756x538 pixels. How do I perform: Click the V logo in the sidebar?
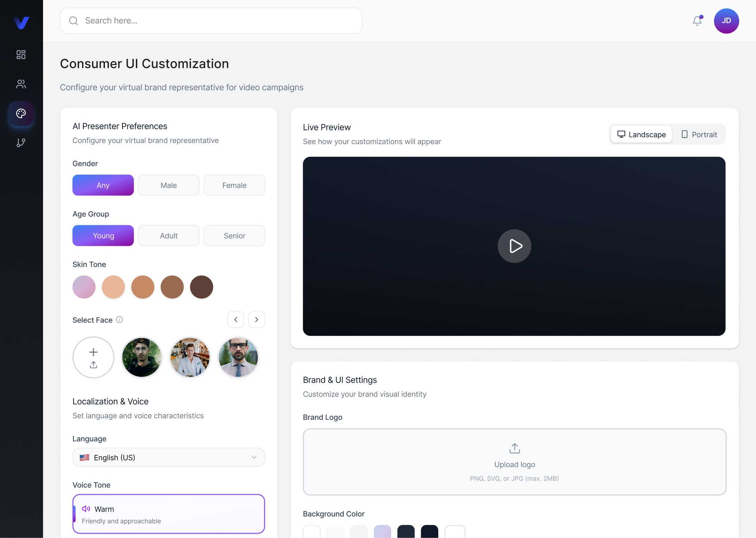21,23
